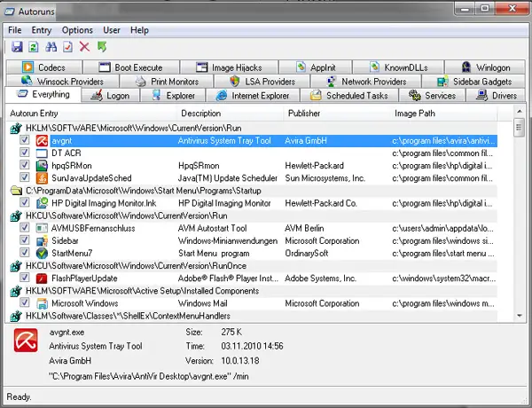The width and height of the screenshot is (532, 408).
Task: Click 'Sun Microsystems, Inc.' publisher cell
Action: [325, 178]
